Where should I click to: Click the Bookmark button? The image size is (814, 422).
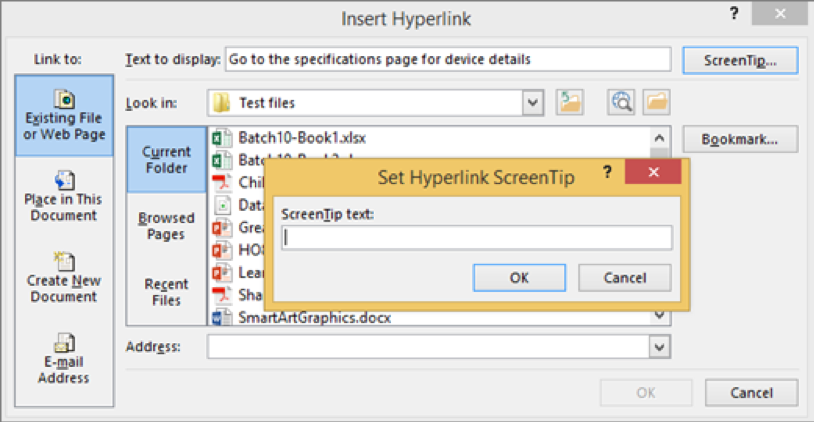(740, 139)
